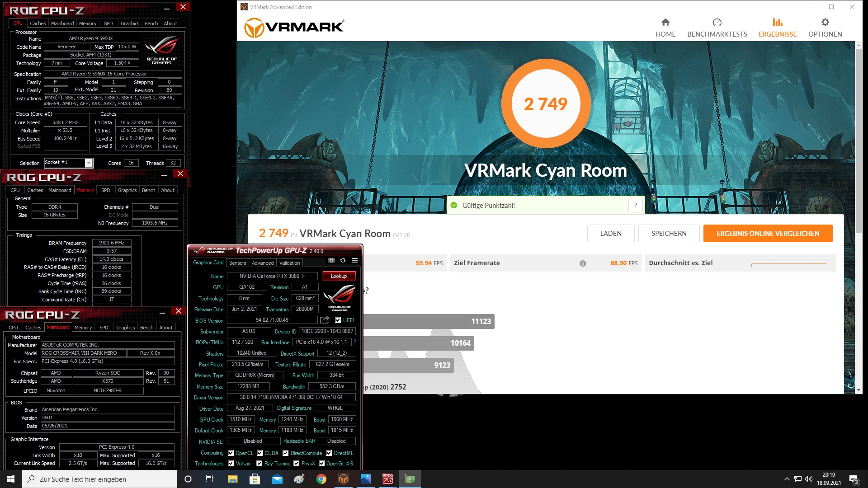
Task: Click the NVIDIA GeForce RTX 3080 Ti name field
Action: 272,276
